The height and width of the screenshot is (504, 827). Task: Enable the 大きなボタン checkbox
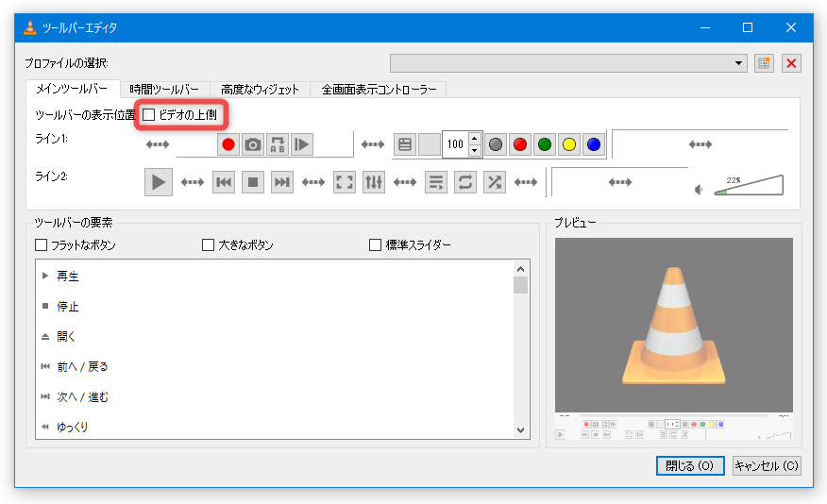pos(209,245)
